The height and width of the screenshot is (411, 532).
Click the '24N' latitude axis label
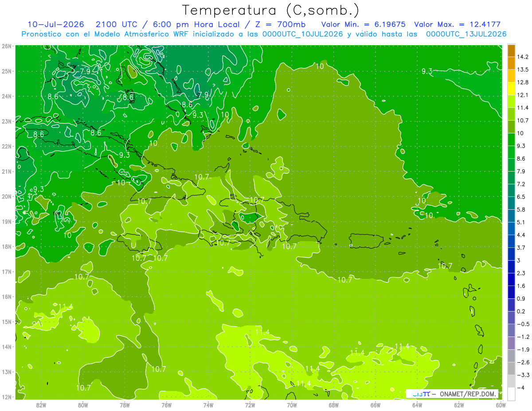coord(7,96)
